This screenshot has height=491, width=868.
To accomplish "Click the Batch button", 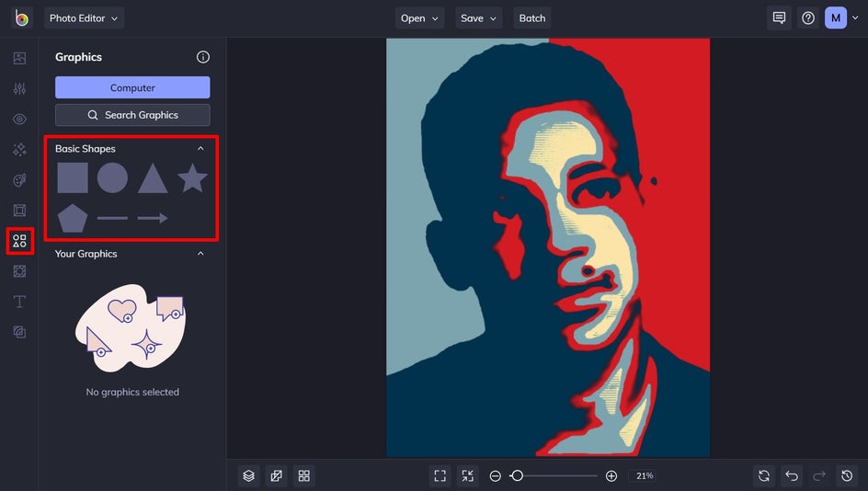I will tap(532, 18).
